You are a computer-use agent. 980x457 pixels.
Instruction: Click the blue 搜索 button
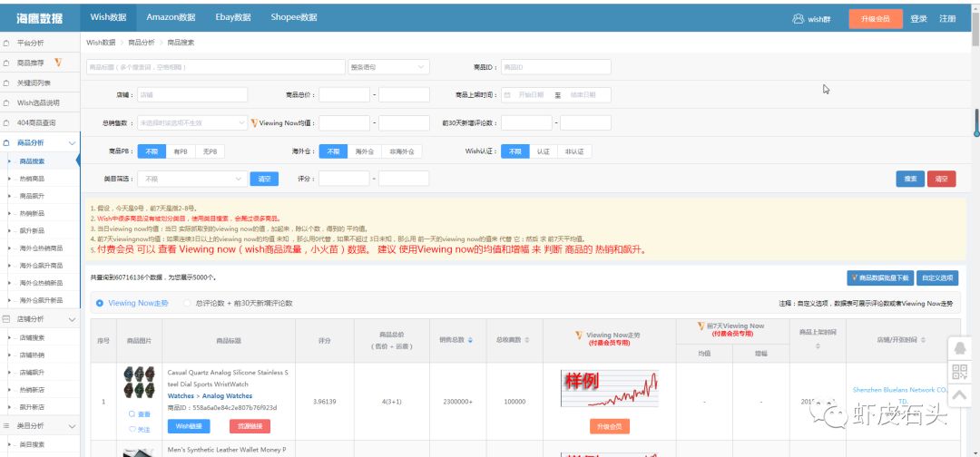910,179
